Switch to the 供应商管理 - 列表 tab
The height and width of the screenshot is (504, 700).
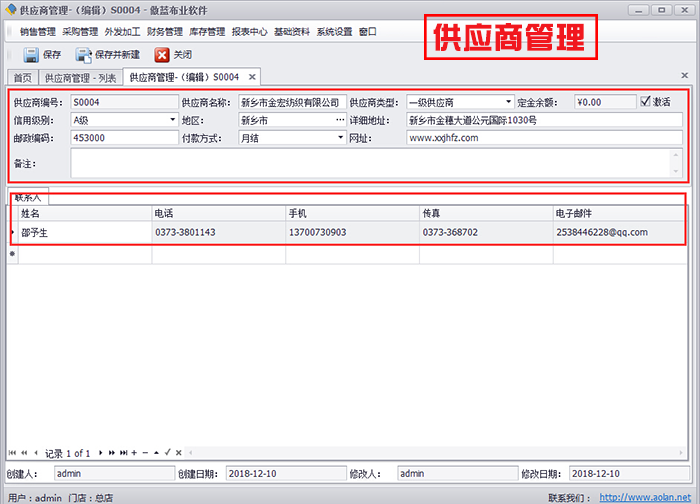80,77
